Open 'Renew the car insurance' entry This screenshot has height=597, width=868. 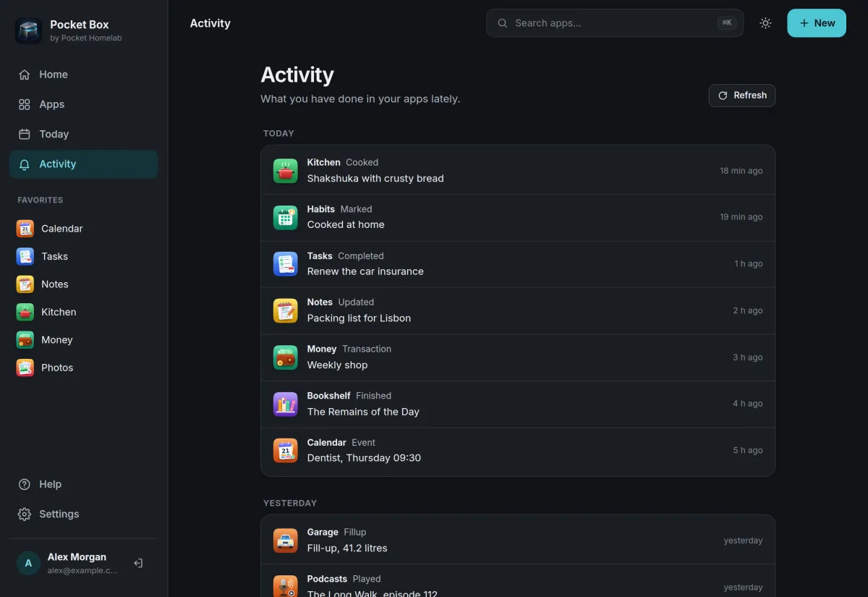pos(518,264)
